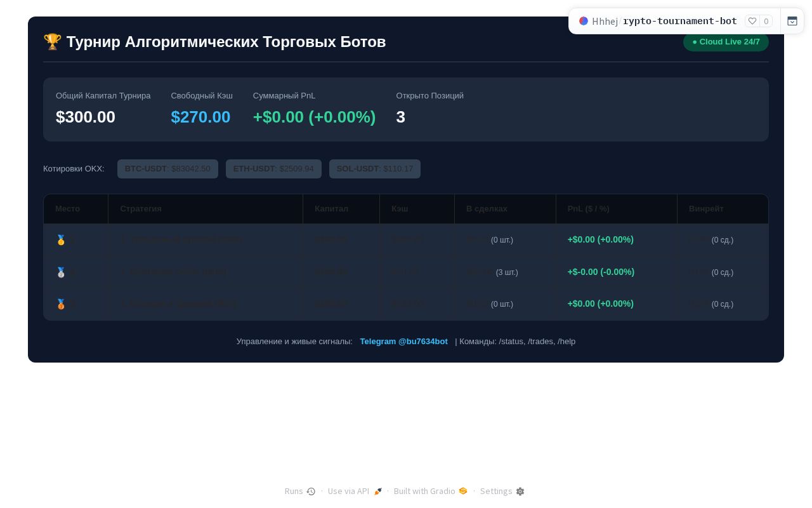This screenshot has width=812, height=508.
Task: Click the tournament title heading text
Action: pos(226,42)
